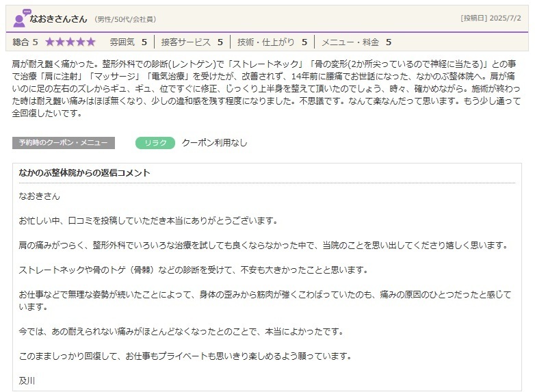535x392 pixels.
Task: Click the purple reviewer avatar icon
Action: (x=21, y=18)
